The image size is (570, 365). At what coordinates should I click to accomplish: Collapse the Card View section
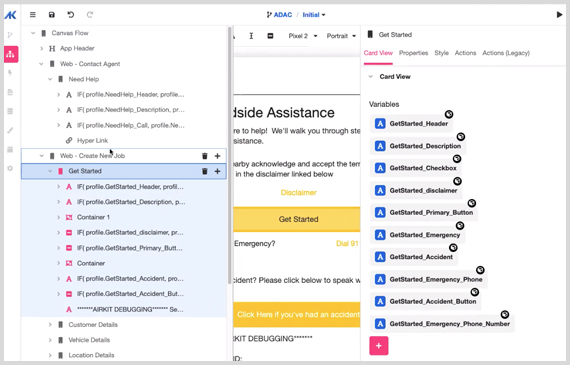coord(370,77)
